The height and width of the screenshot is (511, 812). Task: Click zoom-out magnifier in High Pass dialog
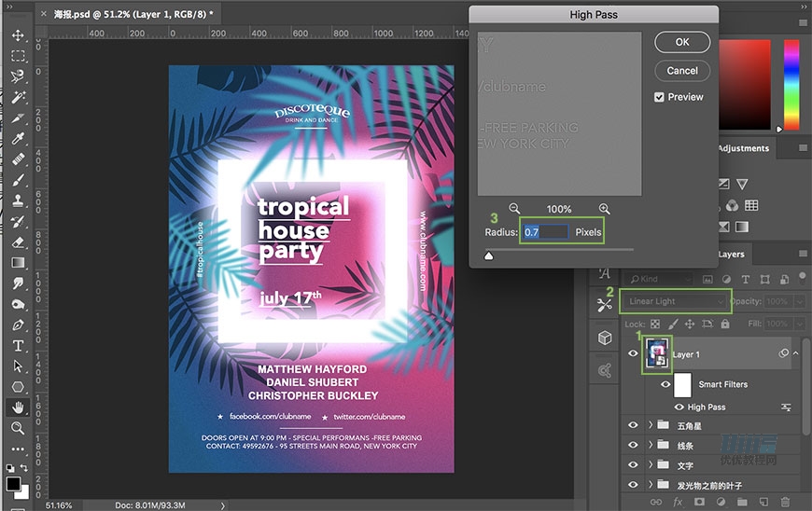[514, 209]
